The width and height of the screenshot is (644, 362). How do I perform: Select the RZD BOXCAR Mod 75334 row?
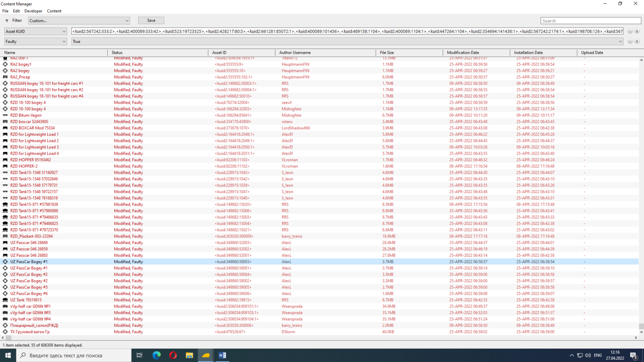tap(319, 128)
